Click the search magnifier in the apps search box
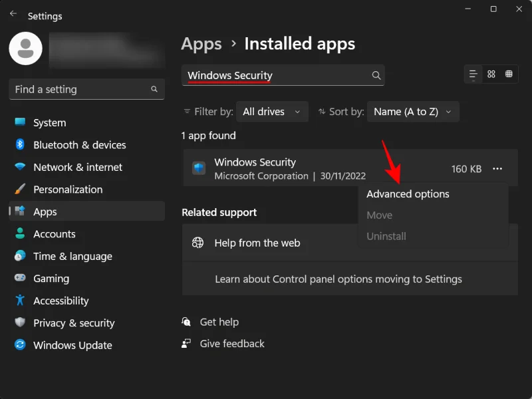This screenshot has height=399, width=532. click(x=376, y=75)
